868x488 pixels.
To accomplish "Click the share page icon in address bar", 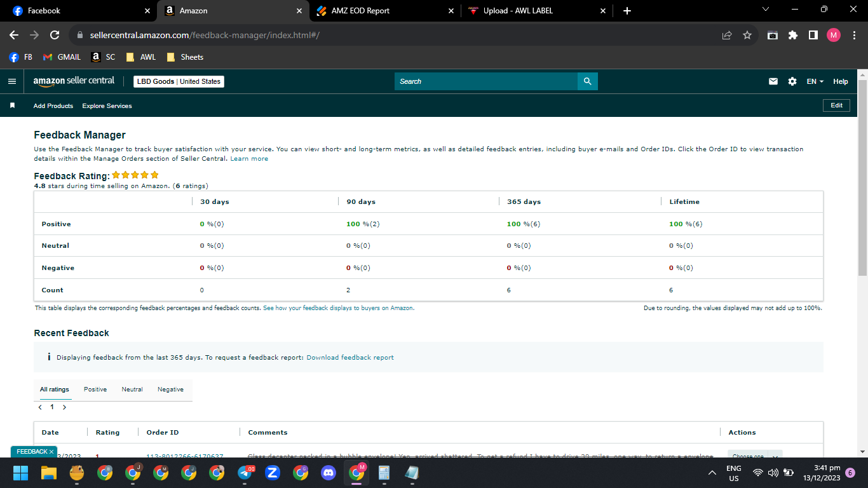I will coord(727,36).
